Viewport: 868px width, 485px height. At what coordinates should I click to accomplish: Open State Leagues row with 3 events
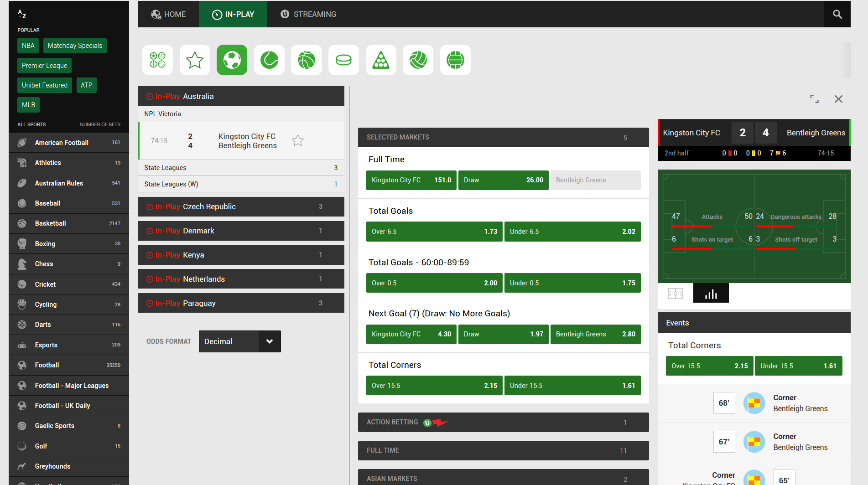[241, 168]
